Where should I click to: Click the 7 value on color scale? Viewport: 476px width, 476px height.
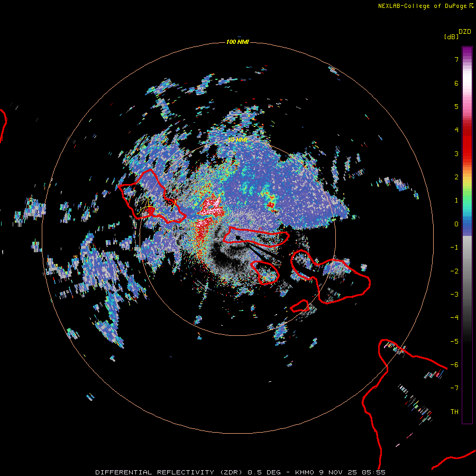(456, 59)
